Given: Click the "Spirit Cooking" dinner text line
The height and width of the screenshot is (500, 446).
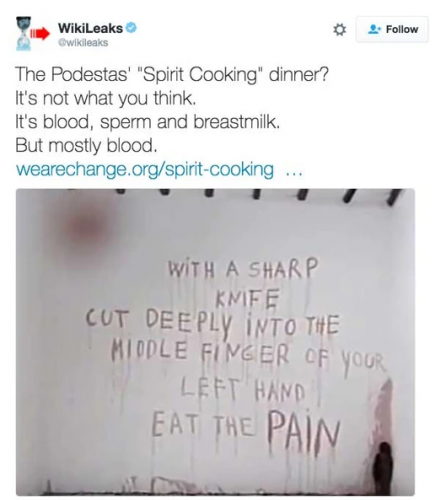Looking at the screenshot, I should pos(172,74).
